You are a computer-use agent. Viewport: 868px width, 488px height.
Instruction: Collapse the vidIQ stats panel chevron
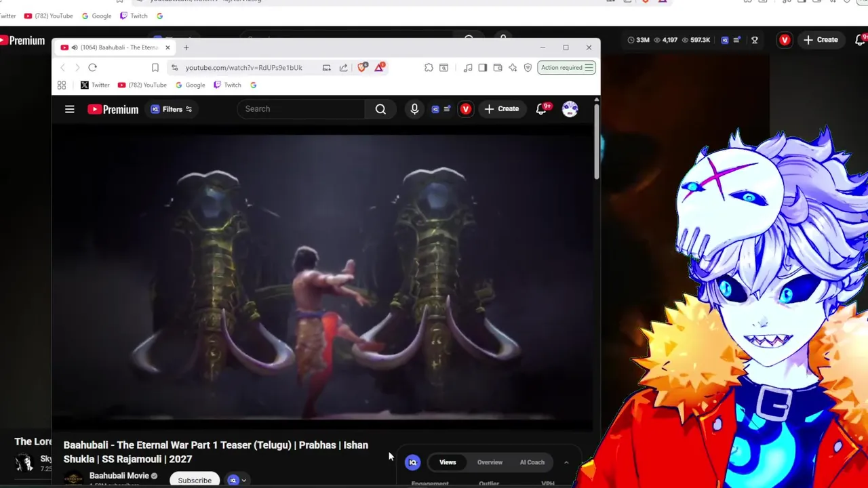click(x=566, y=462)
